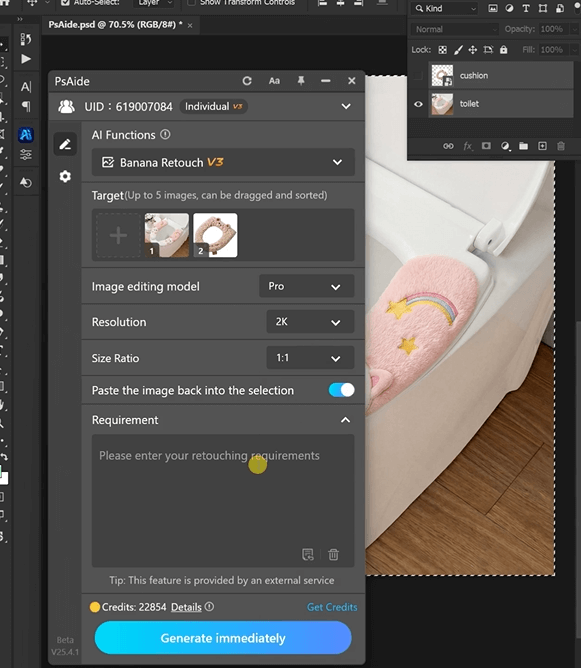The image size is (581, 668).
Task: Create new group folder icon
Action: pos(523,146)
